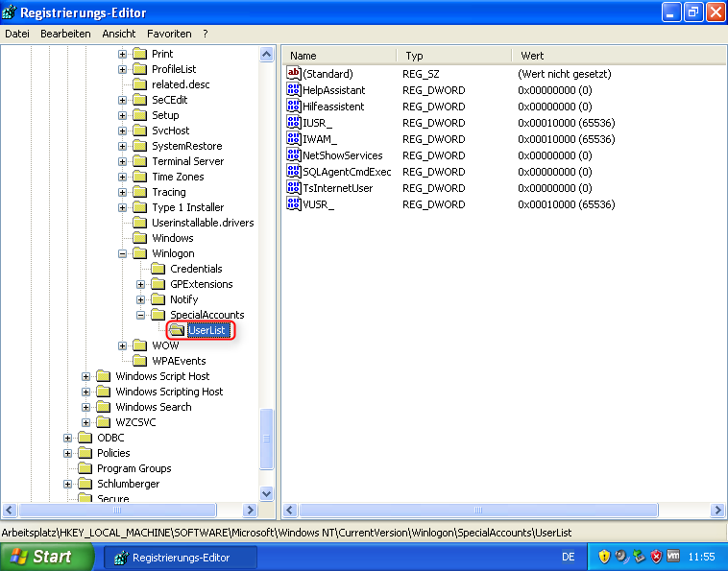The width and height of the screenshot is (728, 571).
Task: Click the folder icon of WPAEvents
Action: coord(140,361)
